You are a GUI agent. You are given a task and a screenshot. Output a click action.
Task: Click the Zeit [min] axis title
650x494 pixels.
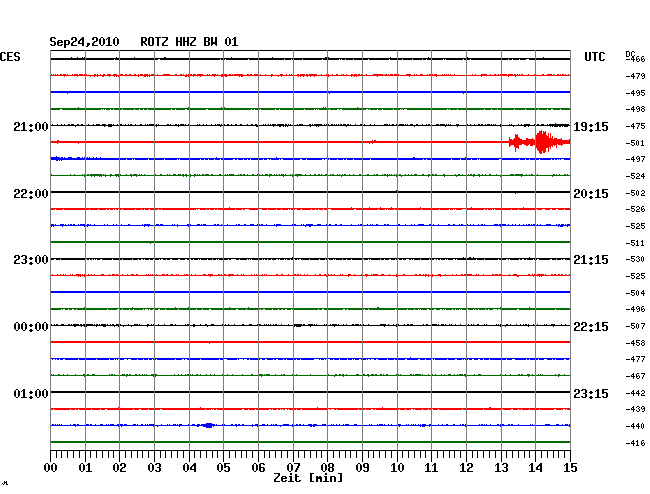[x=308, y=478]
